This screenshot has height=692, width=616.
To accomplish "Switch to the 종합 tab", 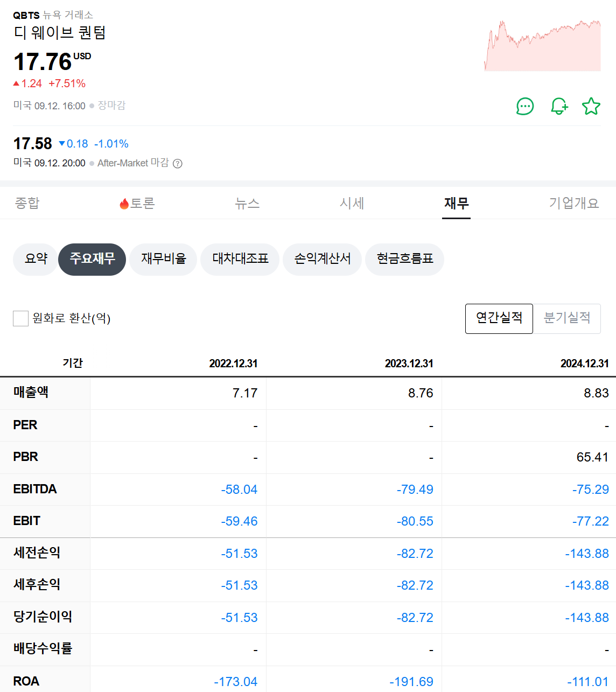I will 27,203.
